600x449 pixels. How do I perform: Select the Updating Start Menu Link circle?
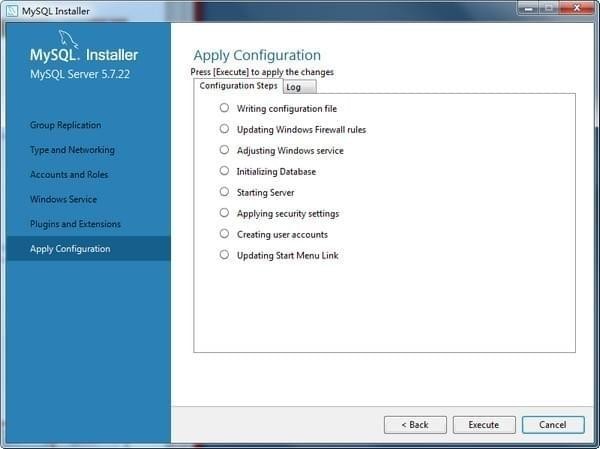coord(224,255)
